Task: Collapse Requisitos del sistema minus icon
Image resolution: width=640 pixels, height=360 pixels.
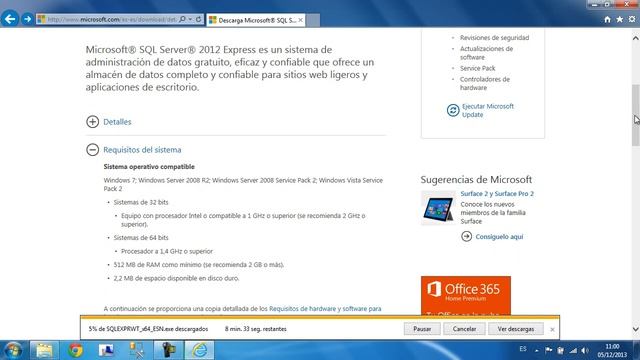Action: point(93,150)
